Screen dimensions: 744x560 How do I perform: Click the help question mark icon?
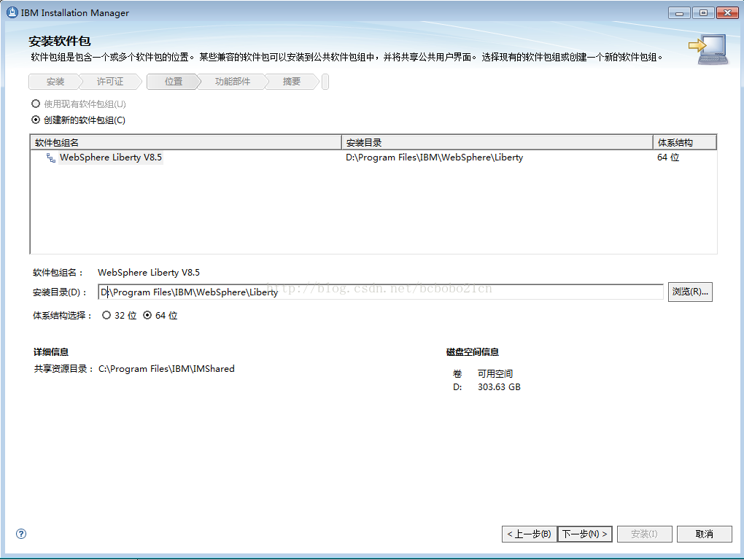pyautogui.click(x=21, y=534)
